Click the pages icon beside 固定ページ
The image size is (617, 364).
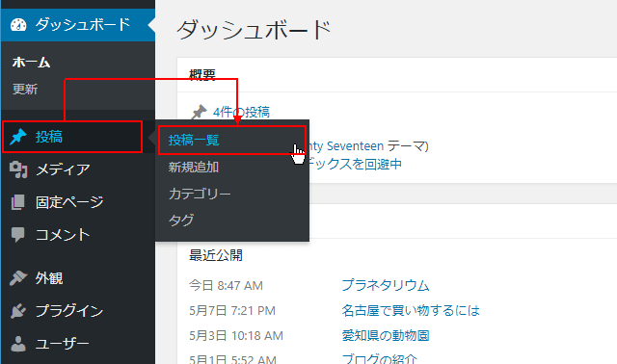(x=17, y=202)
